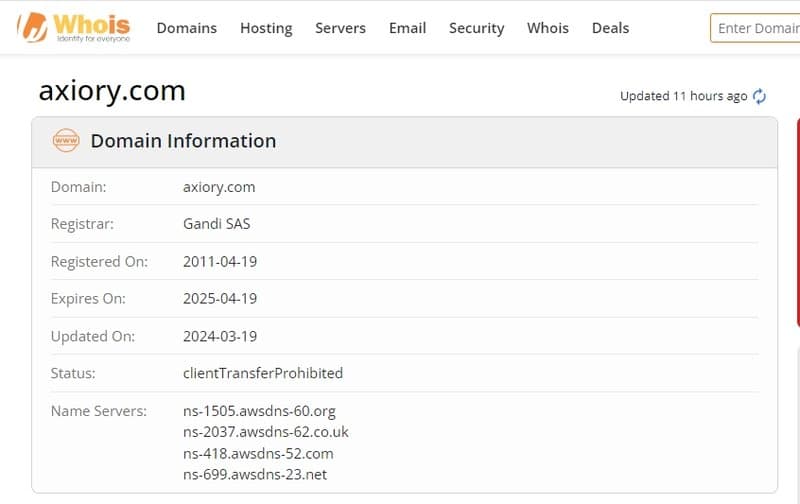The height and width of the screenshot is (504, 800).
Task: Open the Domains menu
Action: pyautogui.click(x=186, y=28)
